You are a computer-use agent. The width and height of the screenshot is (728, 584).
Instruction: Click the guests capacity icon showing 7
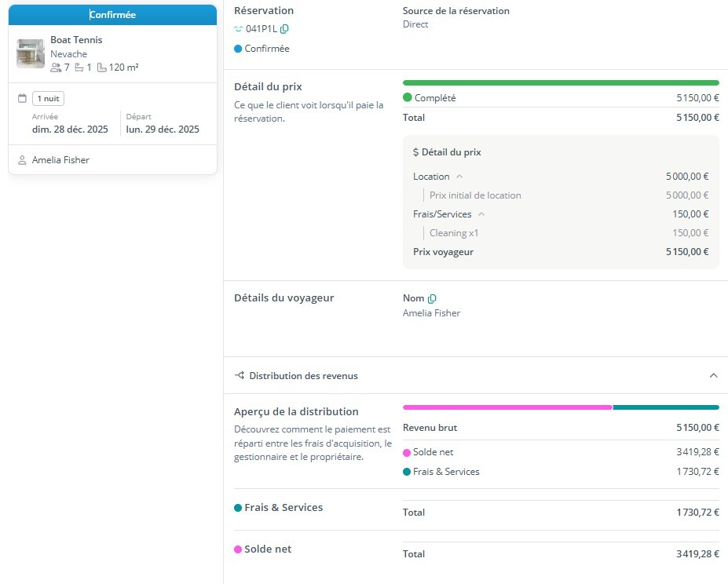[x=56, y=68]
